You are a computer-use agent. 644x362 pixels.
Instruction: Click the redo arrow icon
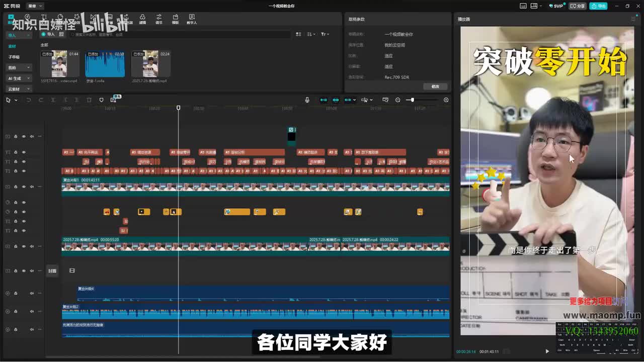tap(41, 100)
